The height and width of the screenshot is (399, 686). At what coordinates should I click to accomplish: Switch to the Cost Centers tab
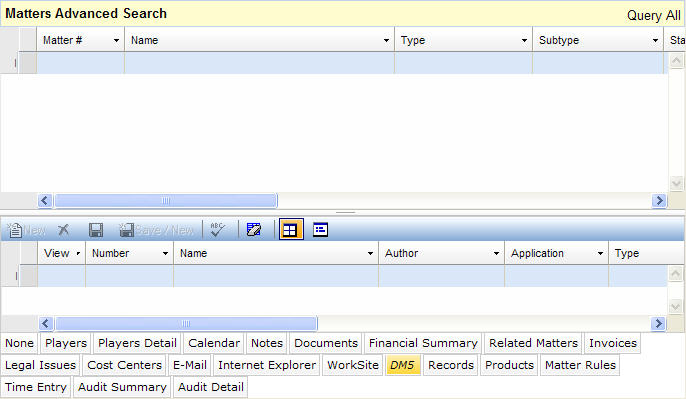click(124, 365)
